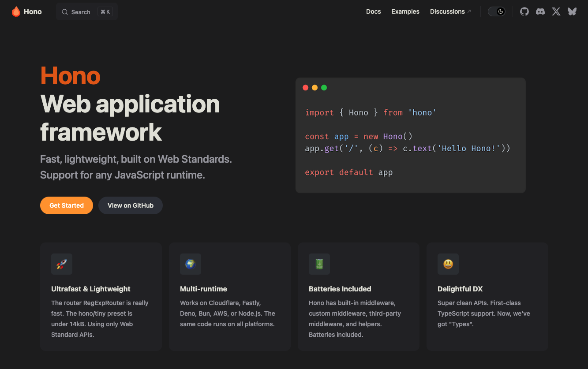Click the battery icon on Batteries Included
Screen dimensions: 588x369
coord(319,264)
